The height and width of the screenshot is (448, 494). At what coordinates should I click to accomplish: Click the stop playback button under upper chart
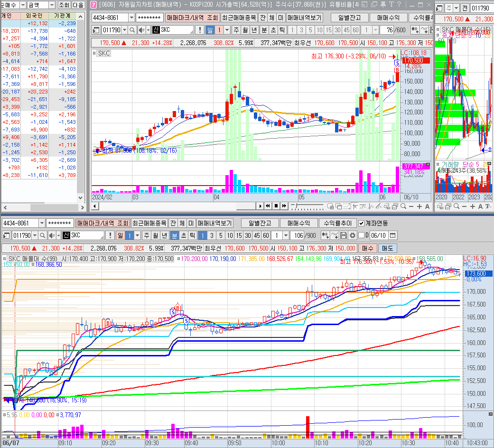pos(276,205)
